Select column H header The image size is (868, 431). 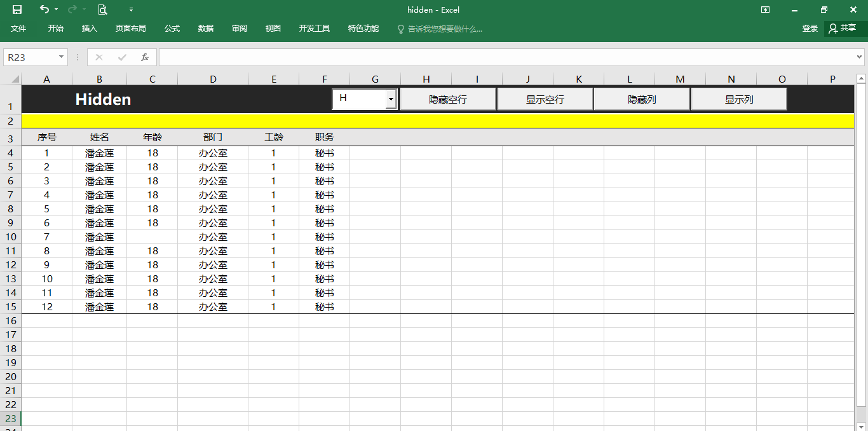click(426, 79)
